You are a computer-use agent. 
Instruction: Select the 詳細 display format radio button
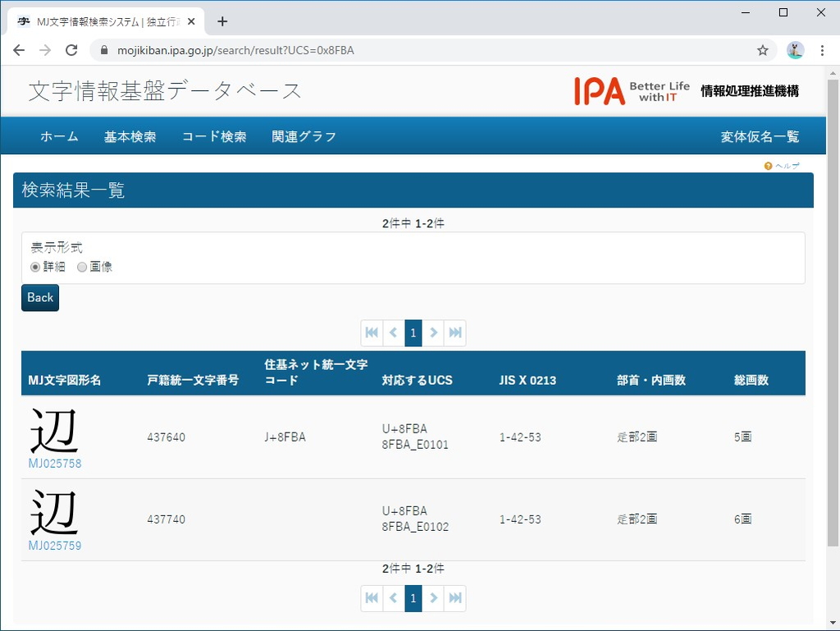pos(34,267)
